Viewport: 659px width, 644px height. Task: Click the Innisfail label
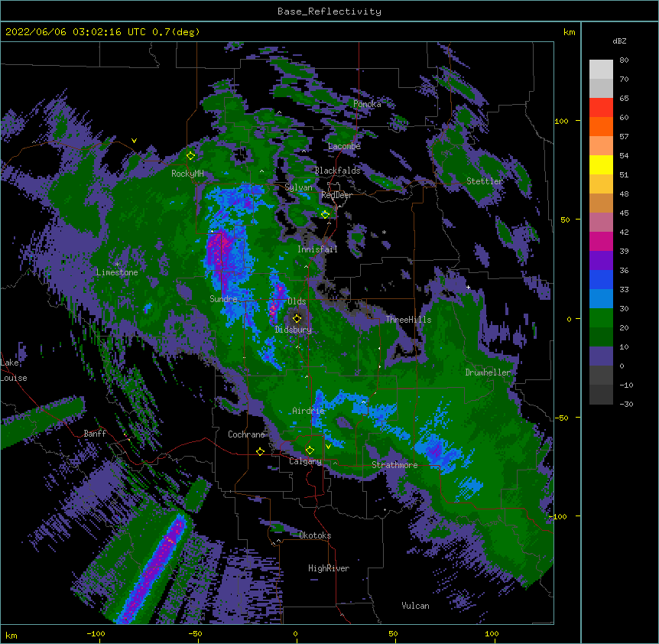pyautogui.click(x=317, y=249)
